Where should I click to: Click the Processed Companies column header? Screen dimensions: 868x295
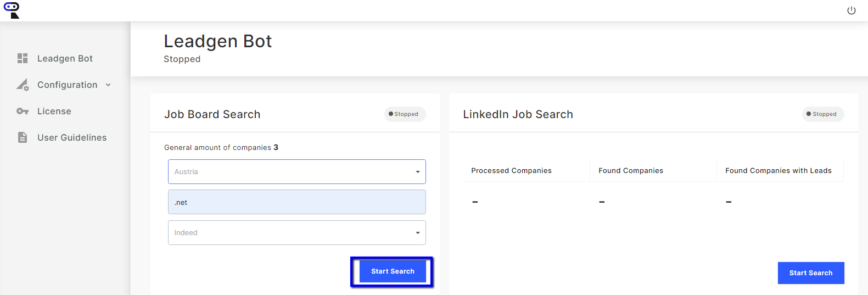point(511,171)
